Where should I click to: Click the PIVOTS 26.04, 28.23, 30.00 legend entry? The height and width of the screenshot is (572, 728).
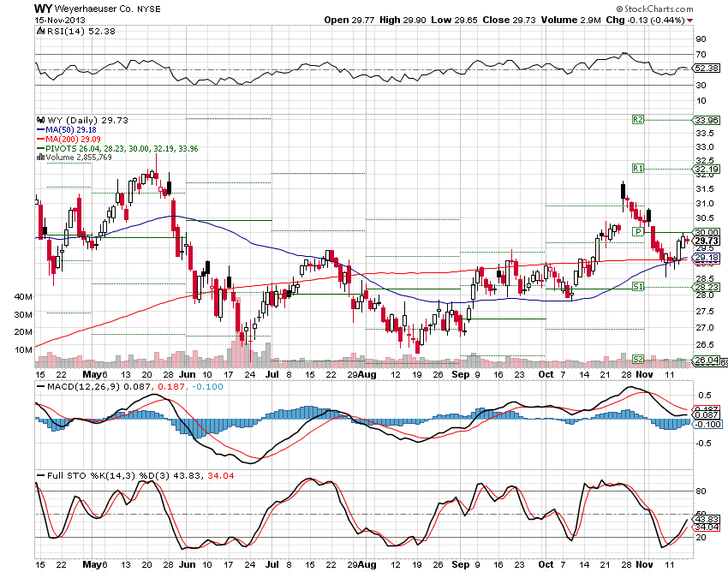click(x=122, y=149)
